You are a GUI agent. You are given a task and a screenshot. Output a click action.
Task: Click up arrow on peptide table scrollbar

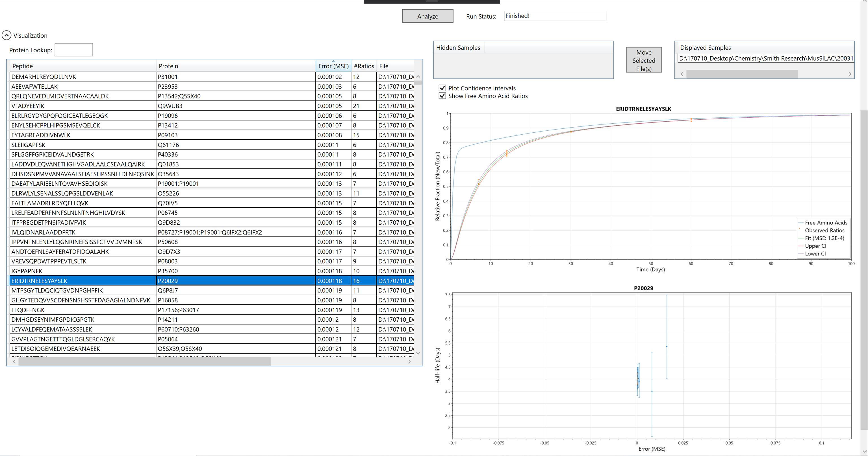click(x=418, y=76)
